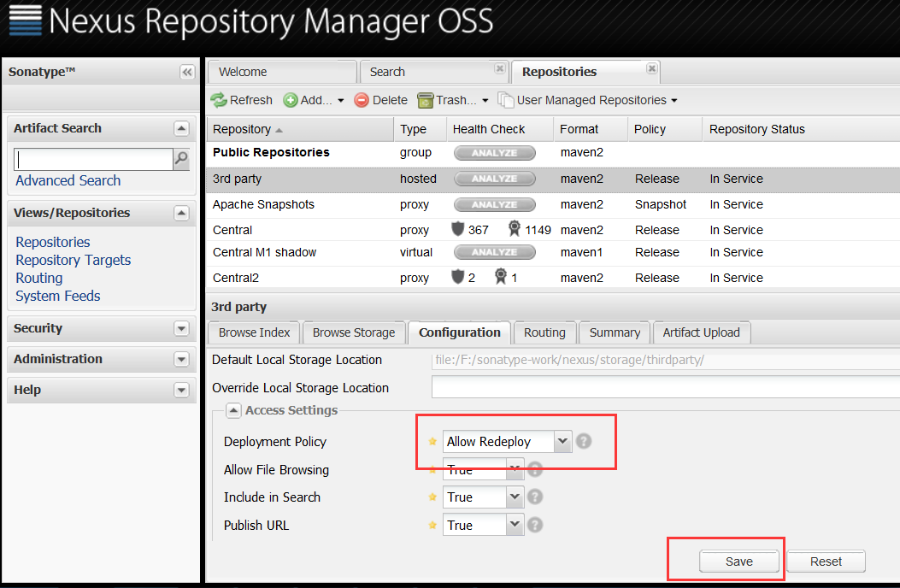Collapse the Access Settings section

pos(233,410)
